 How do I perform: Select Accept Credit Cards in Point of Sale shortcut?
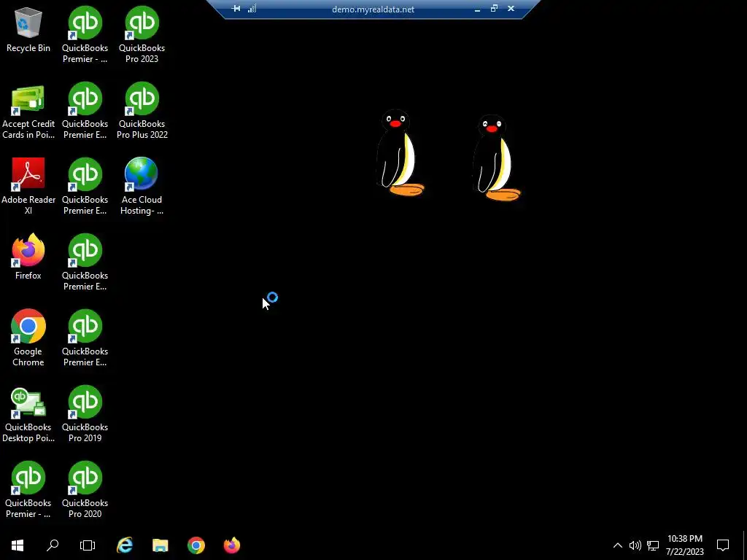click(28, 112)
